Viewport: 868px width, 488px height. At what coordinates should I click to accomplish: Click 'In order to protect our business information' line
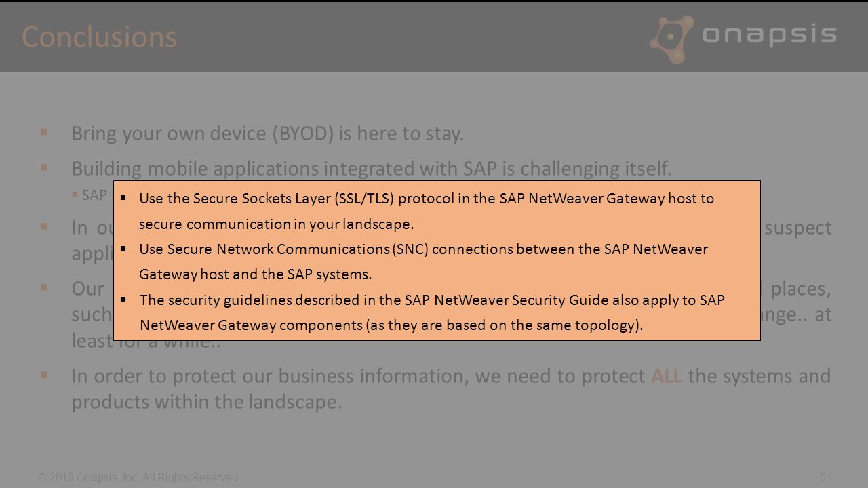point(451,376)
